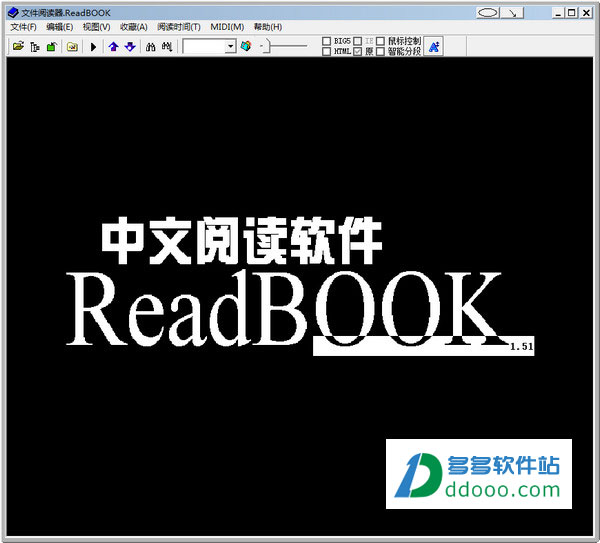Enable the 鼠标控制 checkbox
Viewport: 600px width, 543px height.
click(x=380, y=41)
